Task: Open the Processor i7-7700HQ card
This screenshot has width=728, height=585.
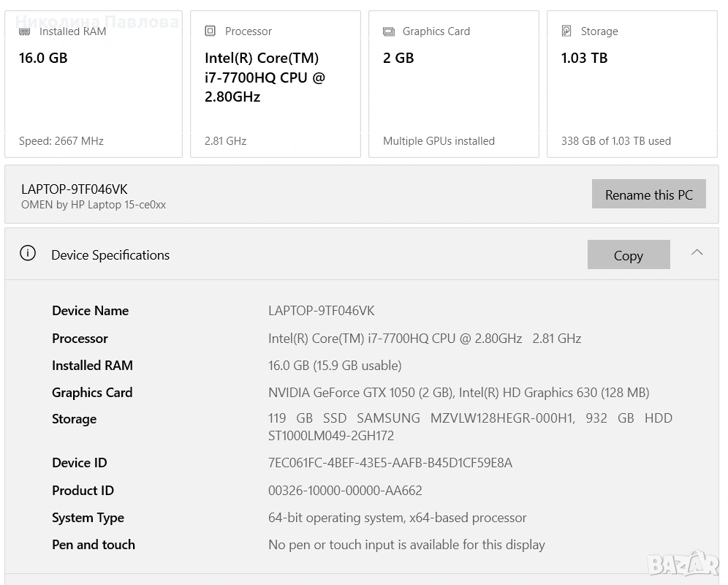Action: [x=276, y=84]
